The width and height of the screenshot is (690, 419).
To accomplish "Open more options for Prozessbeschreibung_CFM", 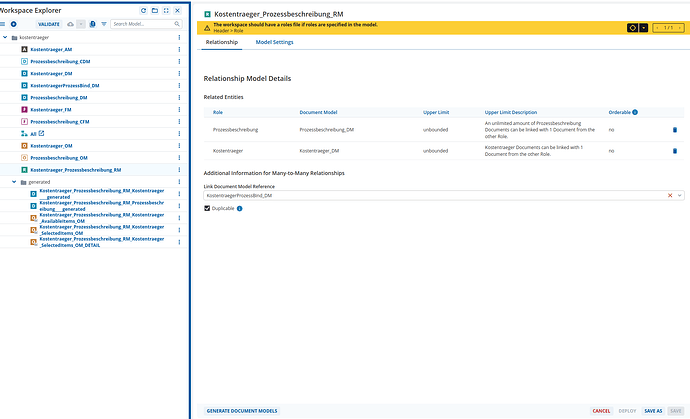I will point(179,121).
